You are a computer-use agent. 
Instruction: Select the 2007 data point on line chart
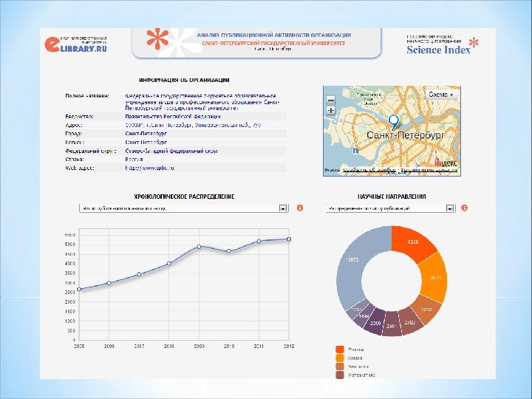[x=139, y=274]
